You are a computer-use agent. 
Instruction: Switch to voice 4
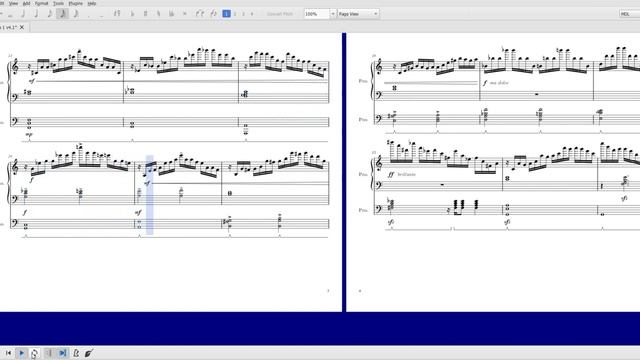tap(252, 14)
